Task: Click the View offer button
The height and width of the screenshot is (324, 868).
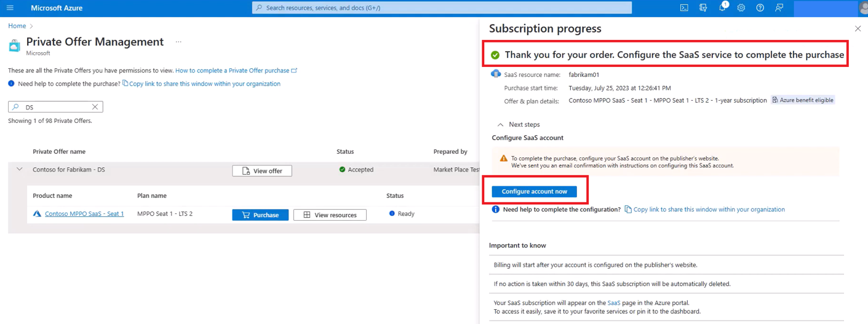Action: [262, 171]
